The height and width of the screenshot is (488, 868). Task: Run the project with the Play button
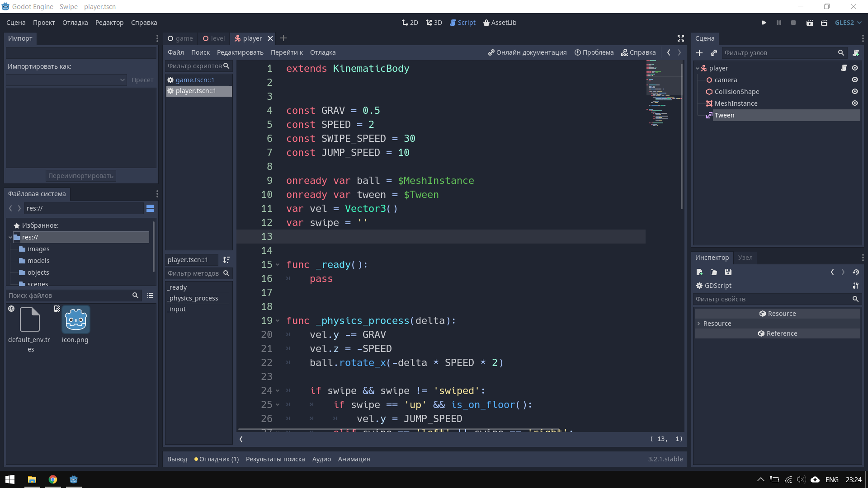pos(764,22)
